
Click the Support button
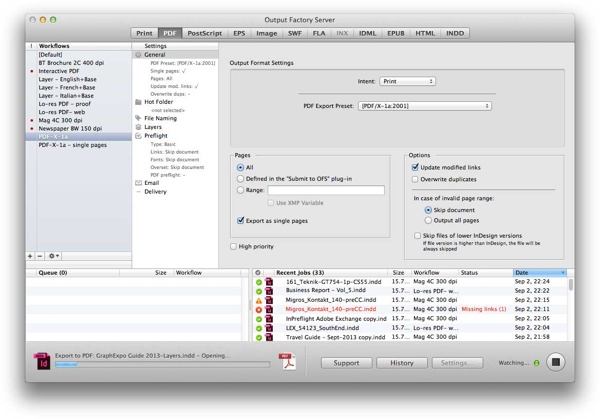click(x=346, y=363)
